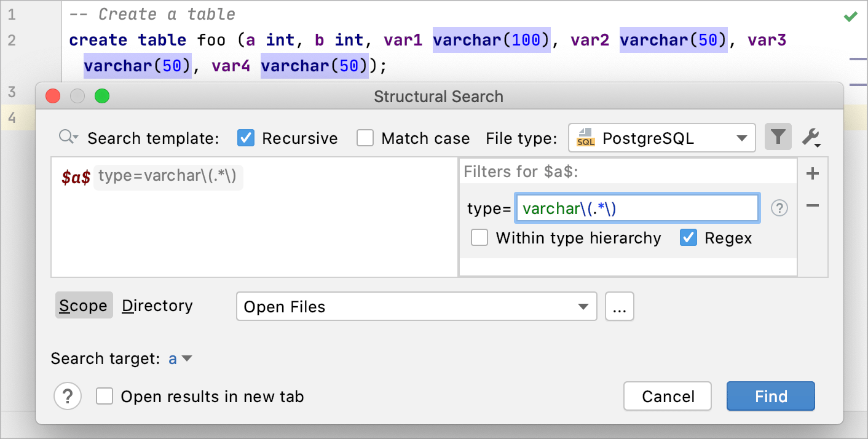868x439 pixels.
Task: Click the help icon beside the type filter
Action: coord(779,208)
